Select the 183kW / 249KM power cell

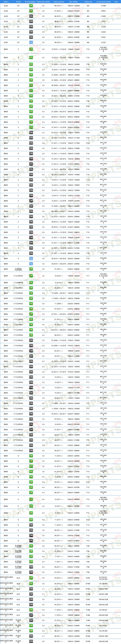click(73, 16)
